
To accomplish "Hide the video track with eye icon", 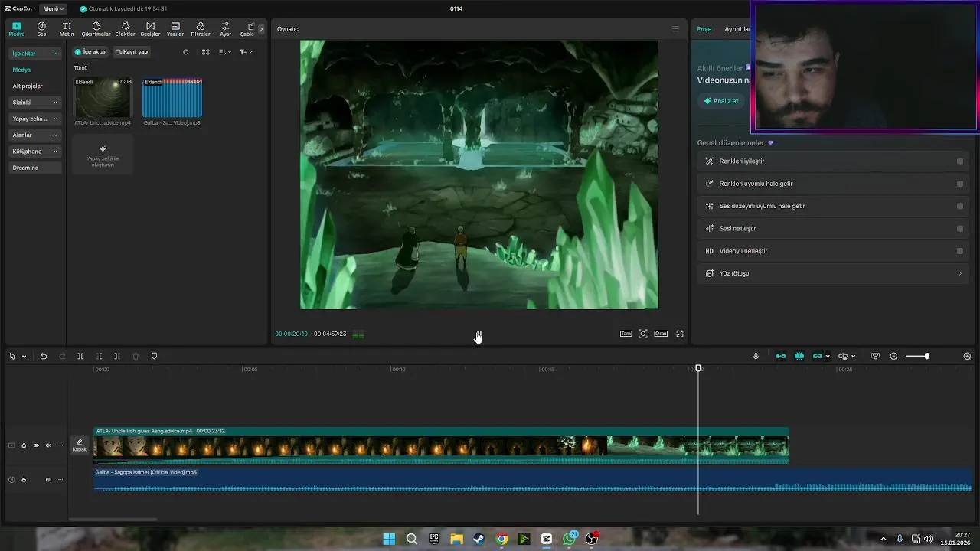I will pos(36,445).
